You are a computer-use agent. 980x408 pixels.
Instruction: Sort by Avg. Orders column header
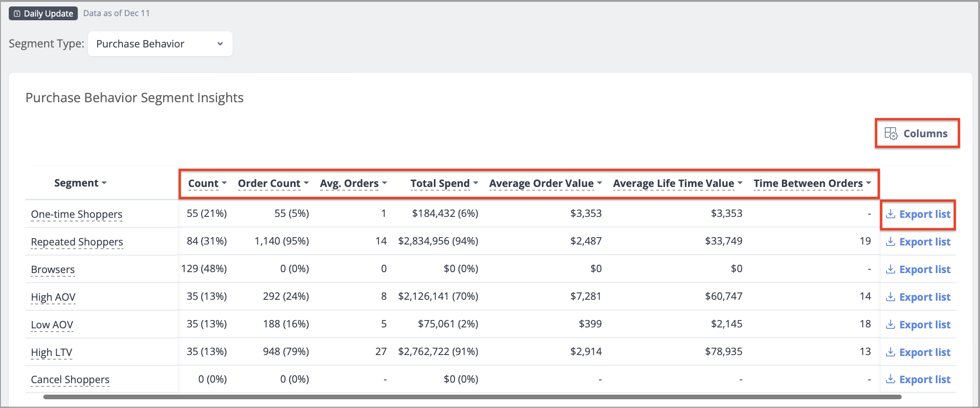353,183
